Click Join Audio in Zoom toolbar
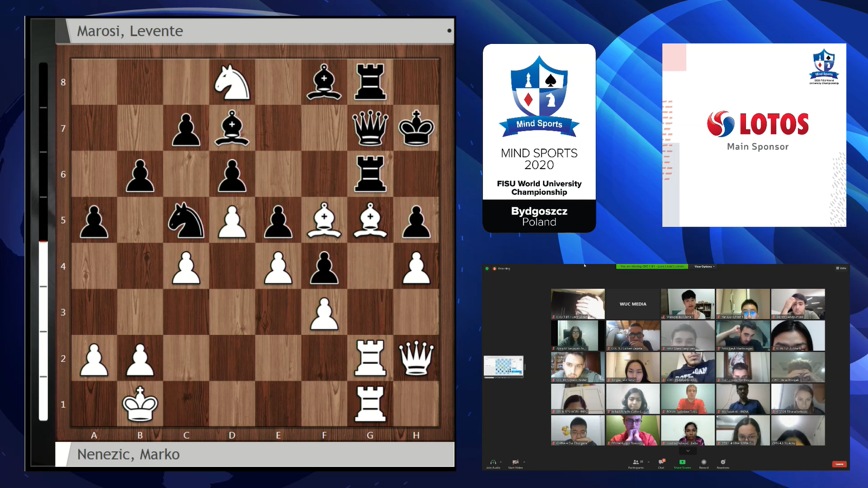The image size is (868, 488). tap(493, 464)
